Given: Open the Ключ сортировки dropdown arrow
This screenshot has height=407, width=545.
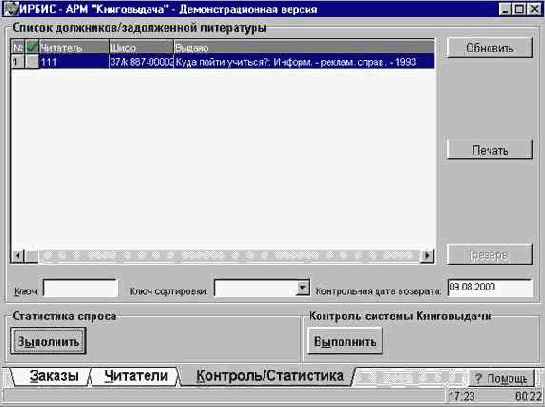Looking at the screenshot, I should (303, 288).
